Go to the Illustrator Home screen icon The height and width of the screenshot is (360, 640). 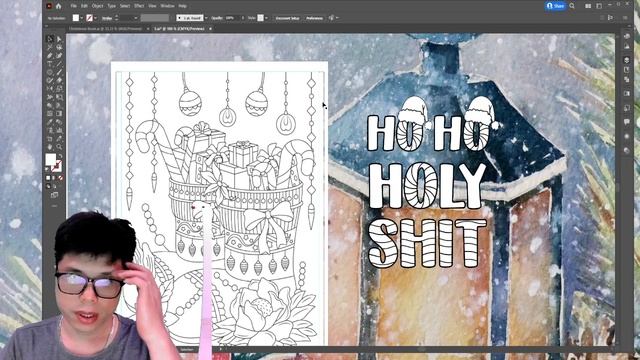point(58,6)
